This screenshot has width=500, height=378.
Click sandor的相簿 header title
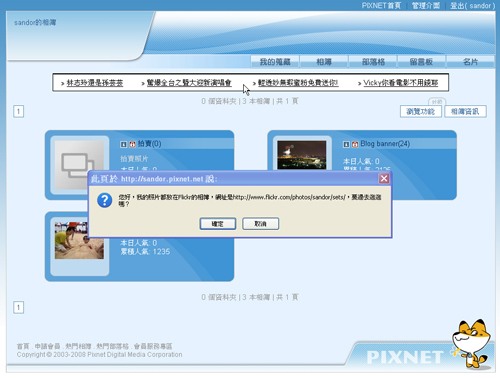pyautogui.click(x=35, y=22)
